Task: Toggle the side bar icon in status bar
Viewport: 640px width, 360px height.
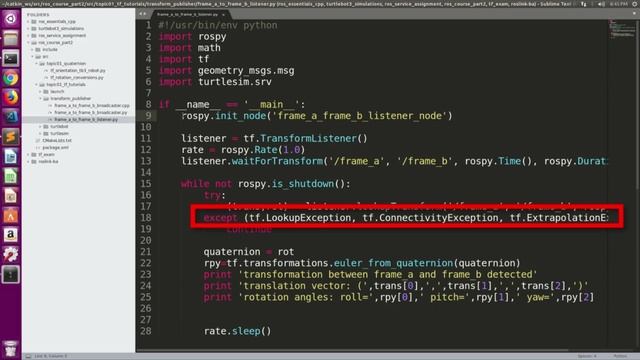Action: click(x=28, y=356)
